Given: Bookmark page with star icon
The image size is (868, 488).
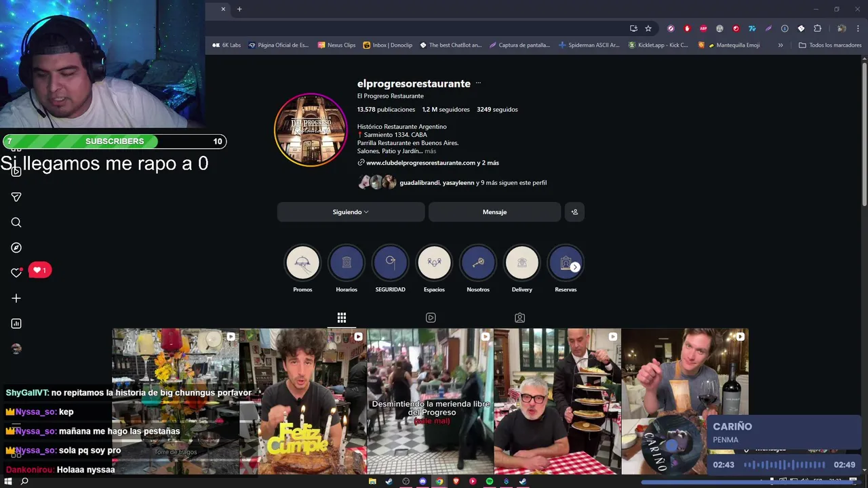Looking at the screenshot, I should point(648,28).
